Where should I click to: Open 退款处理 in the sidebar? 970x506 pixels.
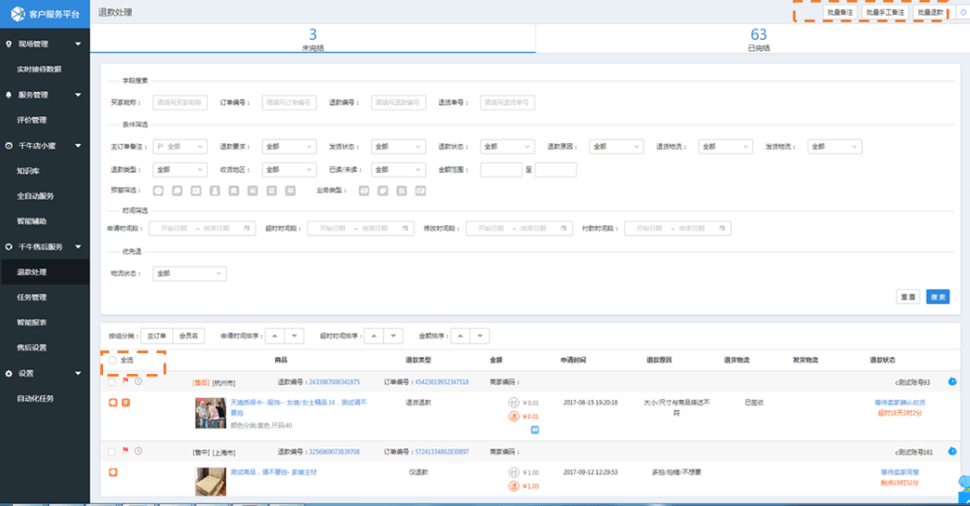[x=45, y=272]
